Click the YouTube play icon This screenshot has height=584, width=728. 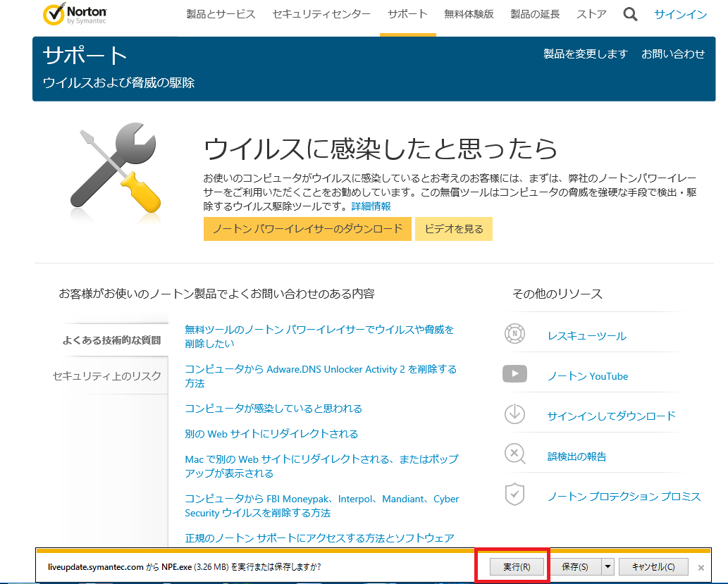tap(514, 373)
